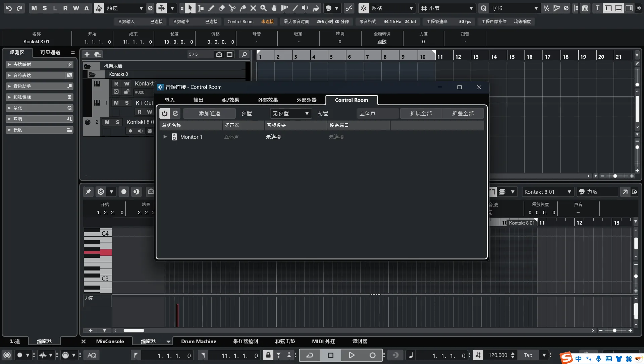Select the Mute X tool
The height and width of the screenshot is (364, 644).
point(253,8)
